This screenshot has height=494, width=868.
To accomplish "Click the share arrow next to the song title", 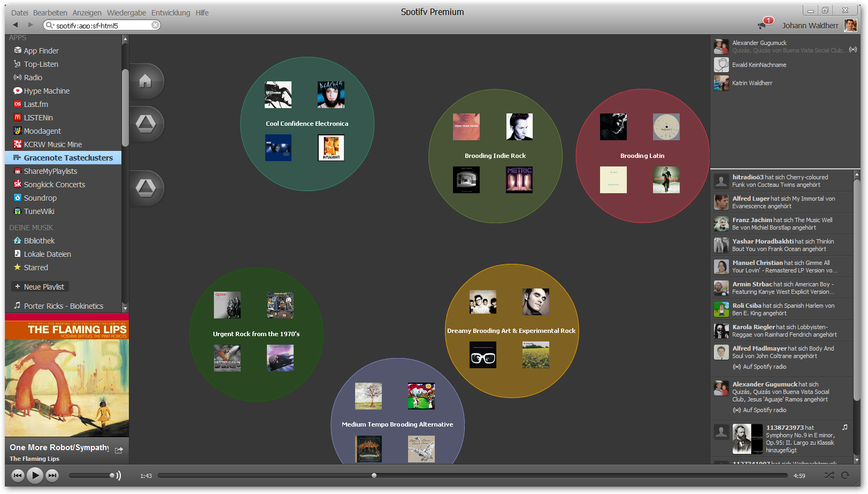I will tap(119, 450).
